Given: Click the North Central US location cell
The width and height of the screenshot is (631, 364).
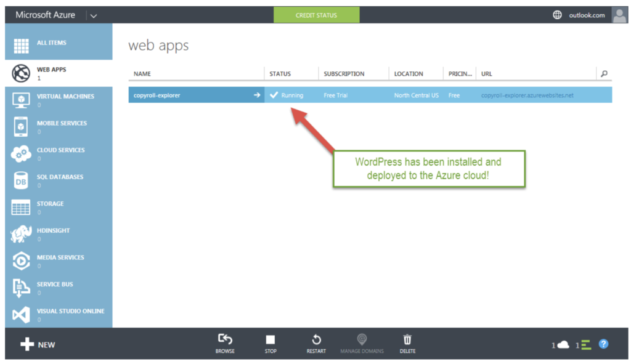Looking at the screenshot, I should (x=416, y=95).
